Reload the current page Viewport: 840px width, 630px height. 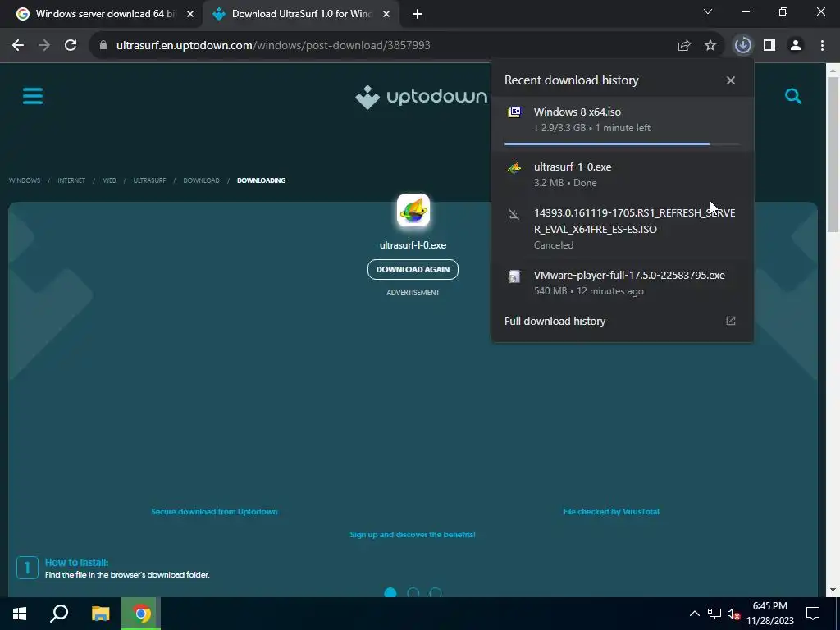71,46
